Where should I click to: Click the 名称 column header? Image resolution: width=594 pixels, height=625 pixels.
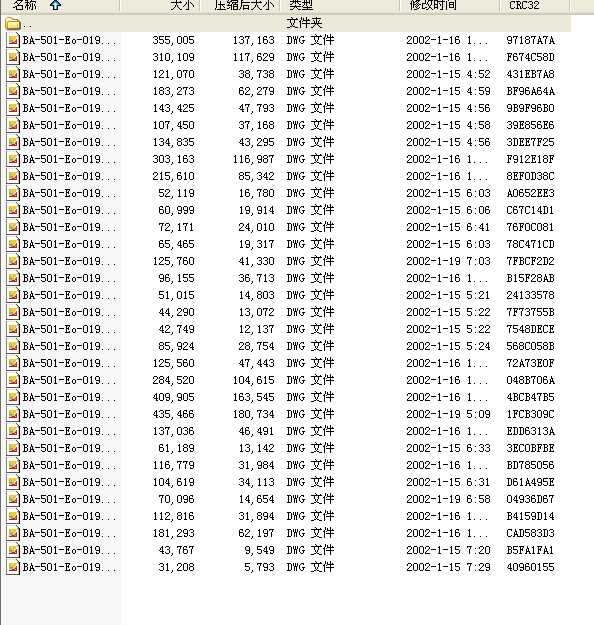coord(60,6)
